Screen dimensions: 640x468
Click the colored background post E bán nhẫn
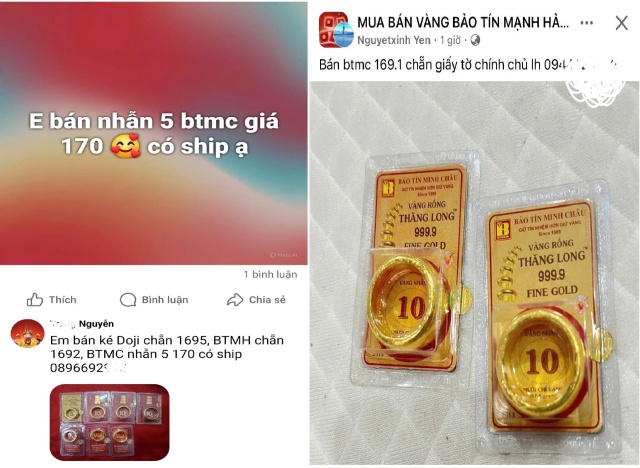tap(154, 134)
